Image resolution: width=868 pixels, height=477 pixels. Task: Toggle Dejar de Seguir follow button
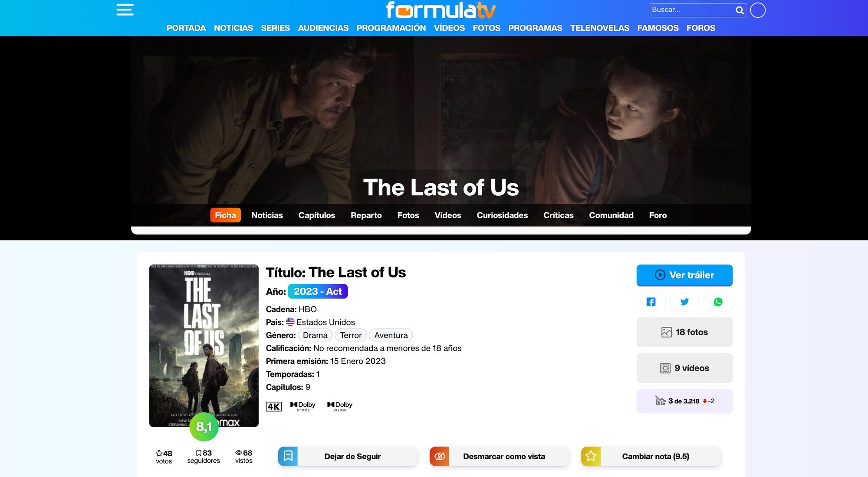click(348, 456)
